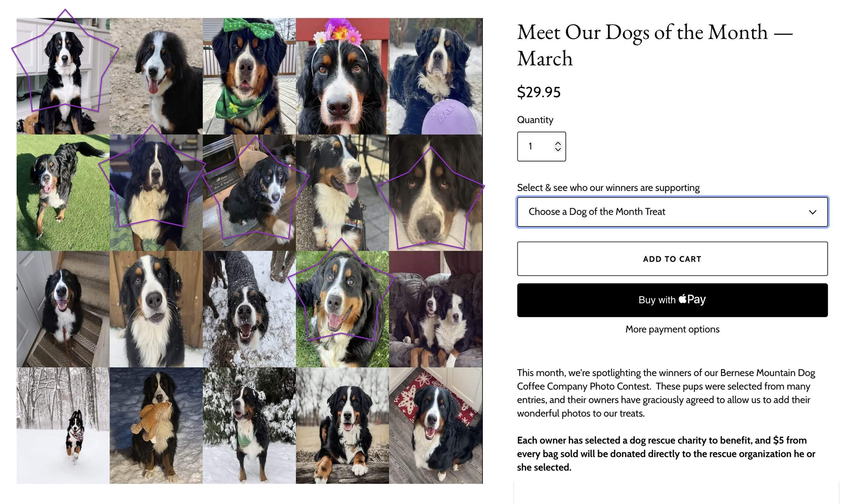Select dog on green grass photo
847x504 pixels.
click(x=63, y=193)
